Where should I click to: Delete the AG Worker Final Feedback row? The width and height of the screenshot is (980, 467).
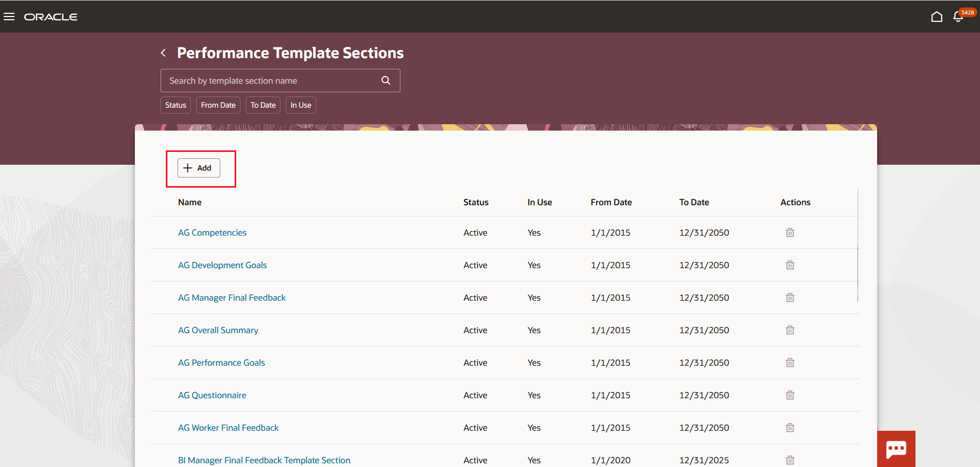(790, 428)
